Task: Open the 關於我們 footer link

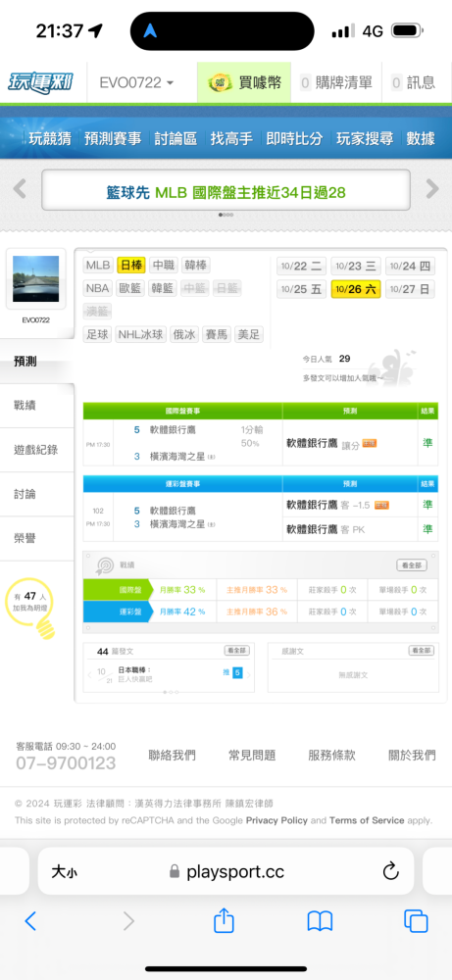Action: (412, 756)
